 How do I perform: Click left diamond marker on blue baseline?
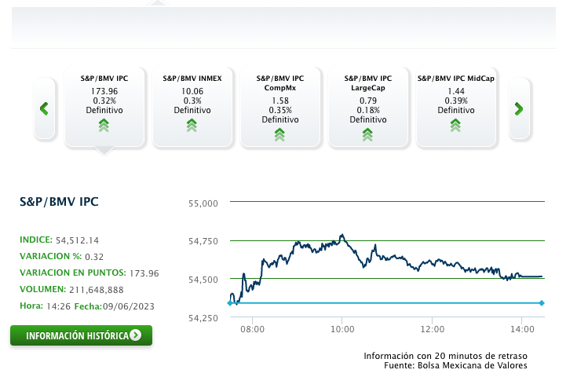230,302
